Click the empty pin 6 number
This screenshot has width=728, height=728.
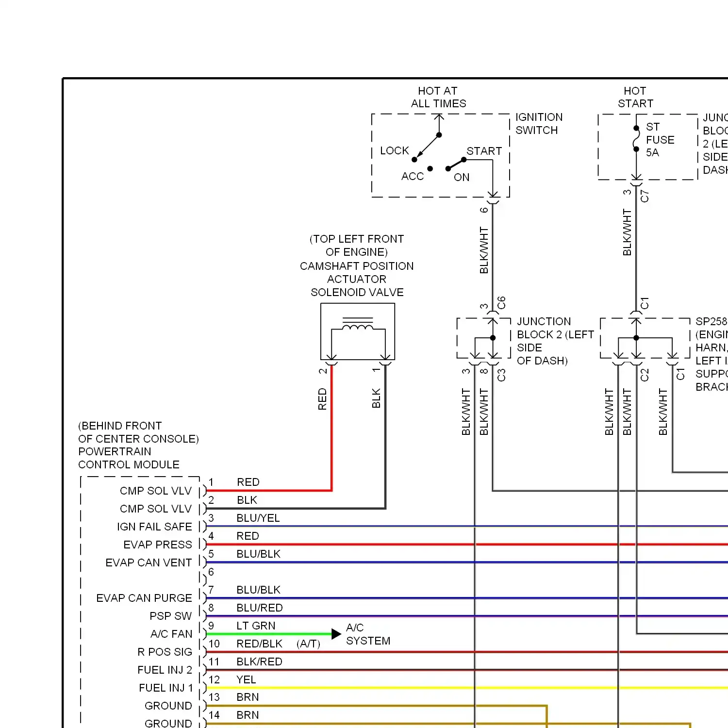211,572
